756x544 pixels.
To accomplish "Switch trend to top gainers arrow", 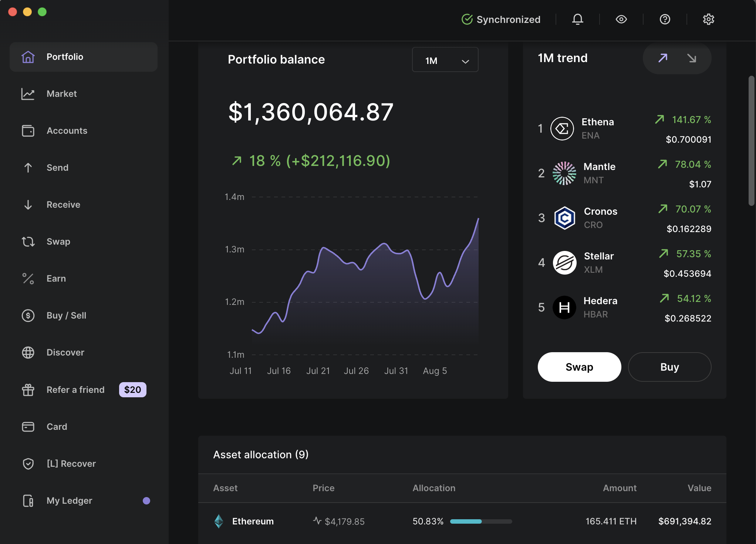I will tap(663, 58).
